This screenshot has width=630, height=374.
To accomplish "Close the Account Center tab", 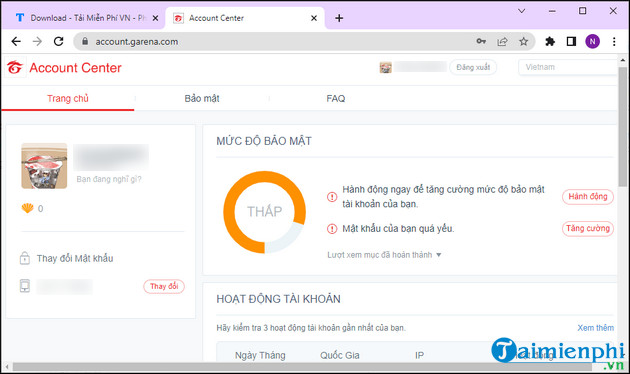I will [314, 18].
